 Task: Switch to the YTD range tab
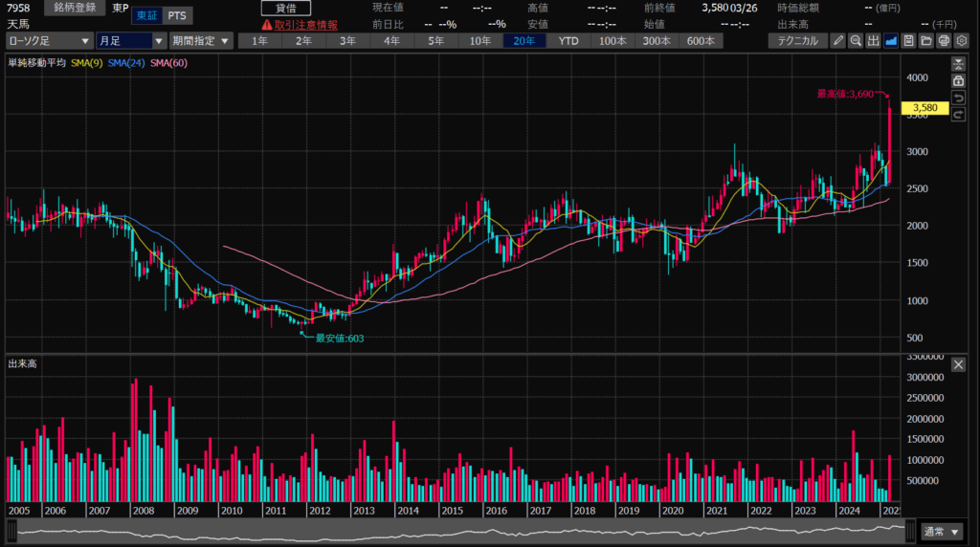568,41
